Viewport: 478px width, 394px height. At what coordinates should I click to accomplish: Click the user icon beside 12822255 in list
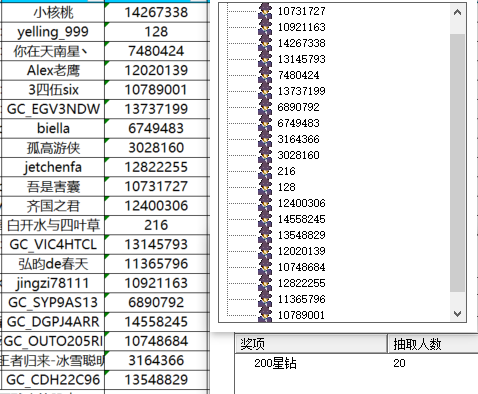(x=265, y=283)
